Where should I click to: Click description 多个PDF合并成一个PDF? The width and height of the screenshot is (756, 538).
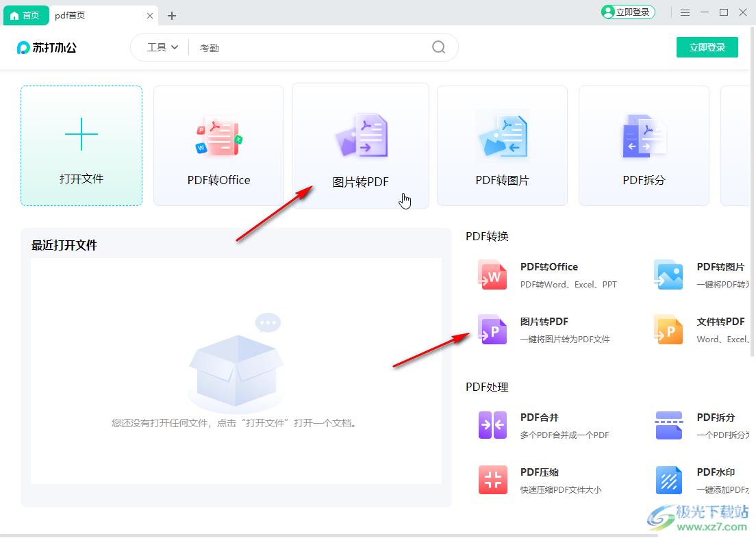(x=564, y=435)
